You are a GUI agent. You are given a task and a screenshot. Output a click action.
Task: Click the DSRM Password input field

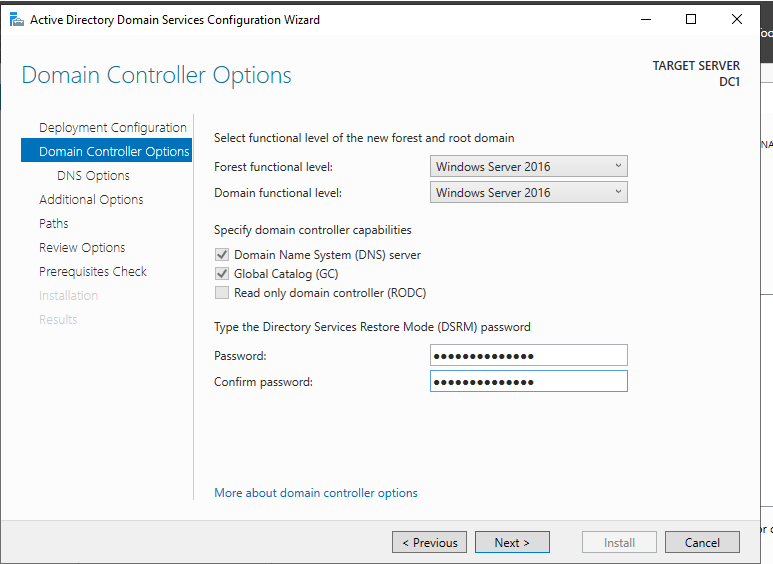[528, 356]
